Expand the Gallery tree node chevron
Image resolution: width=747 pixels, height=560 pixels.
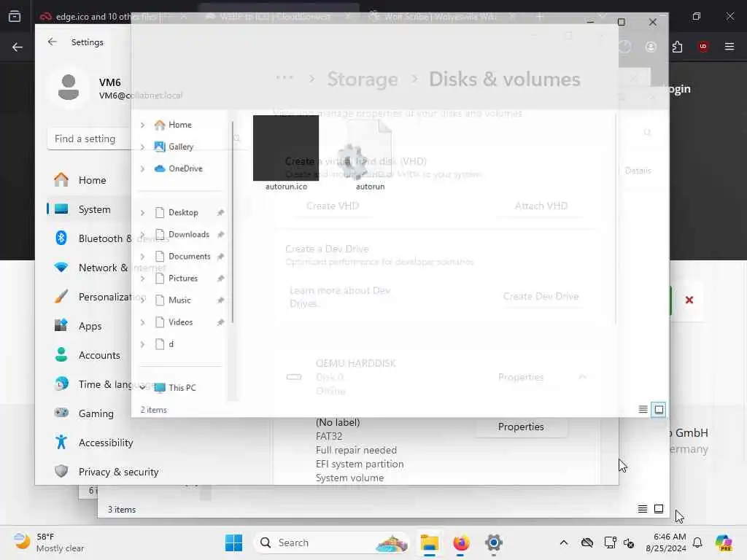pos(142,147)
